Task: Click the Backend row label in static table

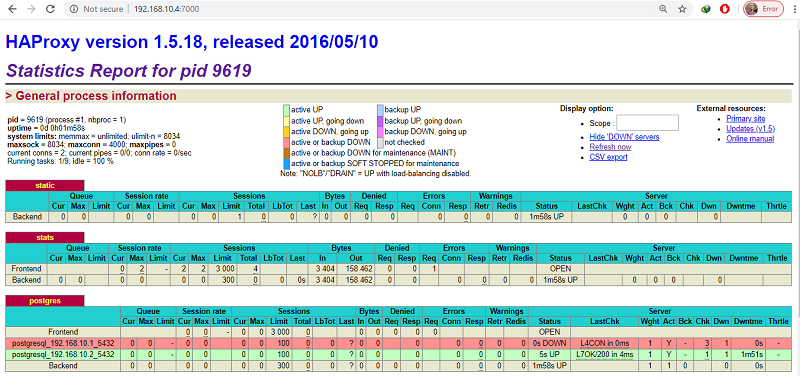Action: click(x=28, y=216)
